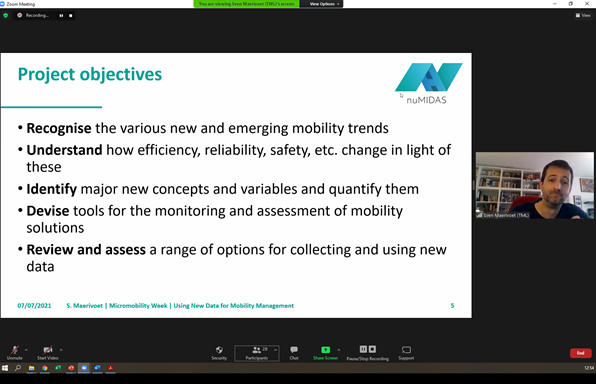The image size is (596, 384).
Task: Open video options arrow beside Start Video
Action: (x=61, y=350)
